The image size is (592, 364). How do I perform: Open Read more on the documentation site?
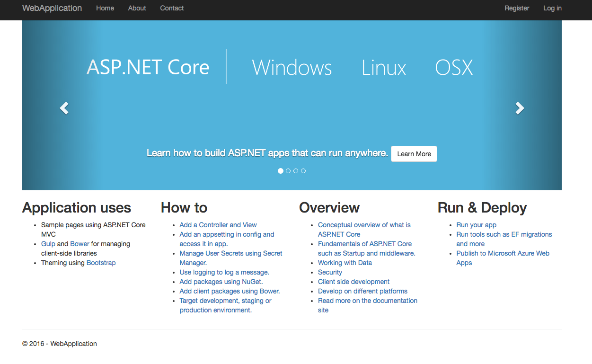[x=368, y=305]
